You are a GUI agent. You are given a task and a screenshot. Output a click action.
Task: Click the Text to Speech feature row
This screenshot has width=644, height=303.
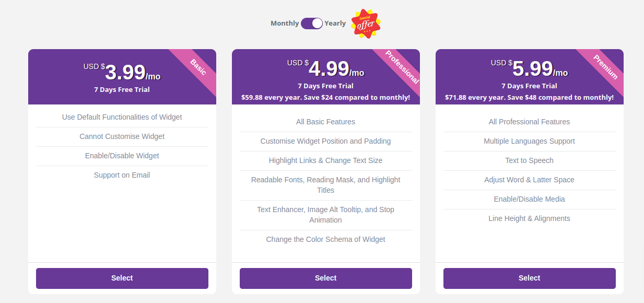[530, 161]
